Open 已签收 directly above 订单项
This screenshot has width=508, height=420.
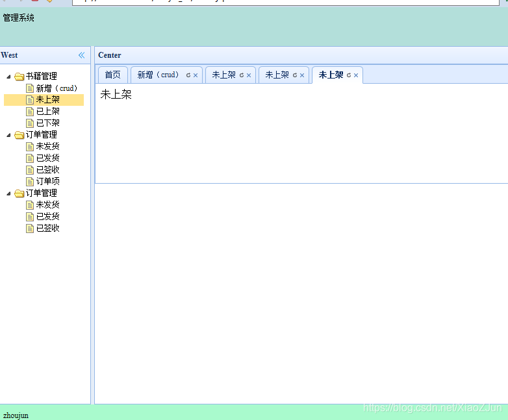[47, 170]
